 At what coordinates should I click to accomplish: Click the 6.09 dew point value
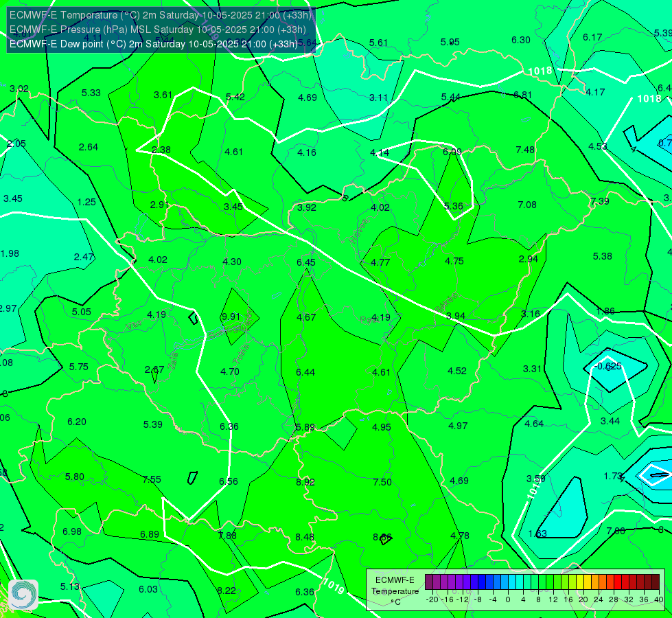[452, 152]
